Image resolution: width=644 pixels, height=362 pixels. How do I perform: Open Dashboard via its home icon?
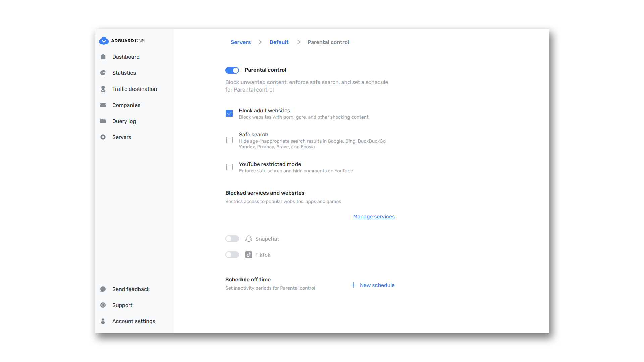[103, 57]
